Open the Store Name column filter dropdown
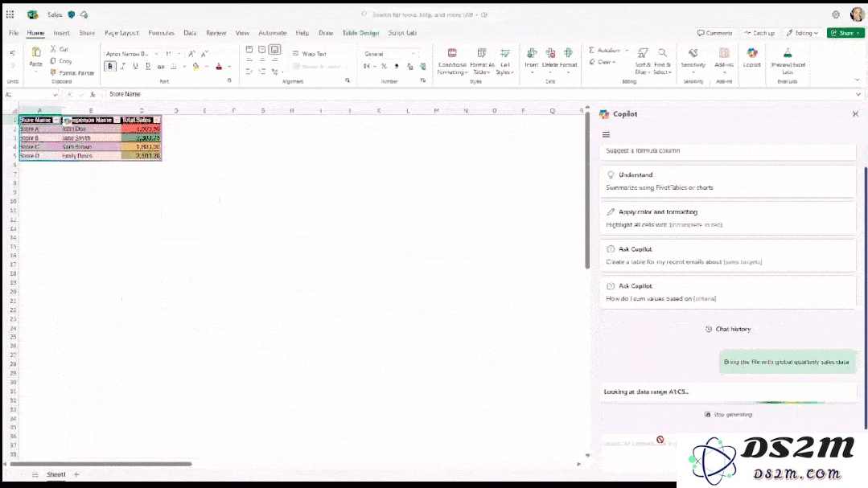This screenshot has height=488, width=868. pyautogui.click(x=56, y=120)
